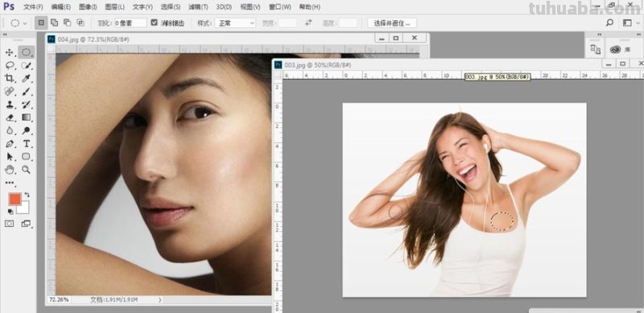Click 72.26% zoom field in 004.jpg
The image size is (644, 313).
tap(59, 299)
